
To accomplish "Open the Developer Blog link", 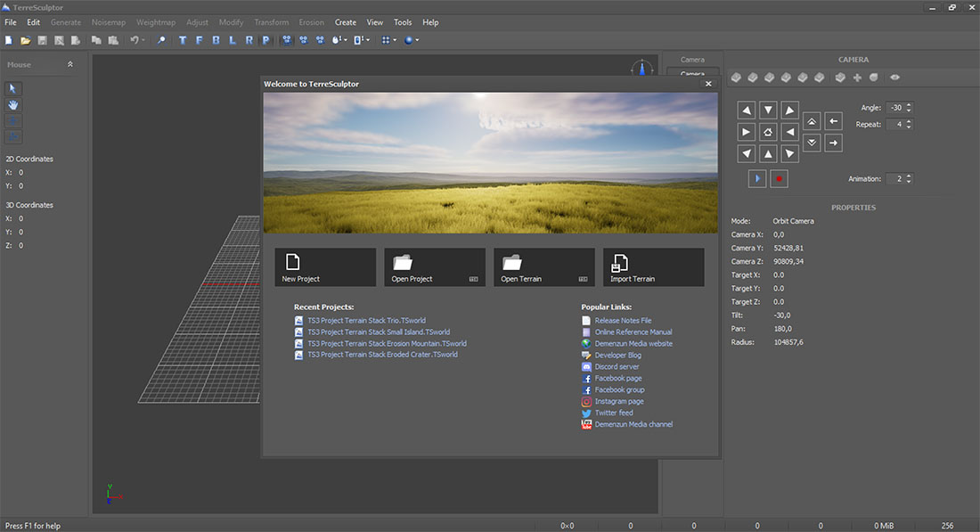I will coord(617,355).
